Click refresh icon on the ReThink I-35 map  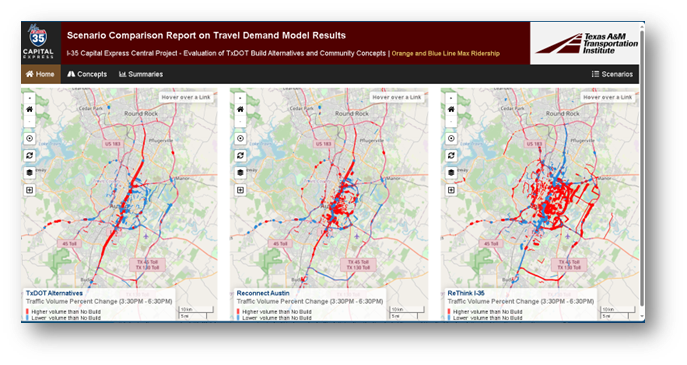(x=451, y=156)
